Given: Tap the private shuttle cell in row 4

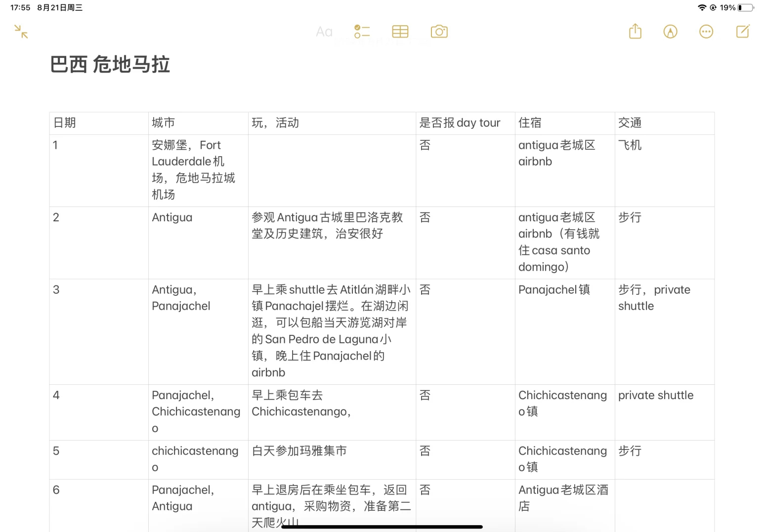Looking at the screenshot, I should pyautogui.click(x=665, y=412).
